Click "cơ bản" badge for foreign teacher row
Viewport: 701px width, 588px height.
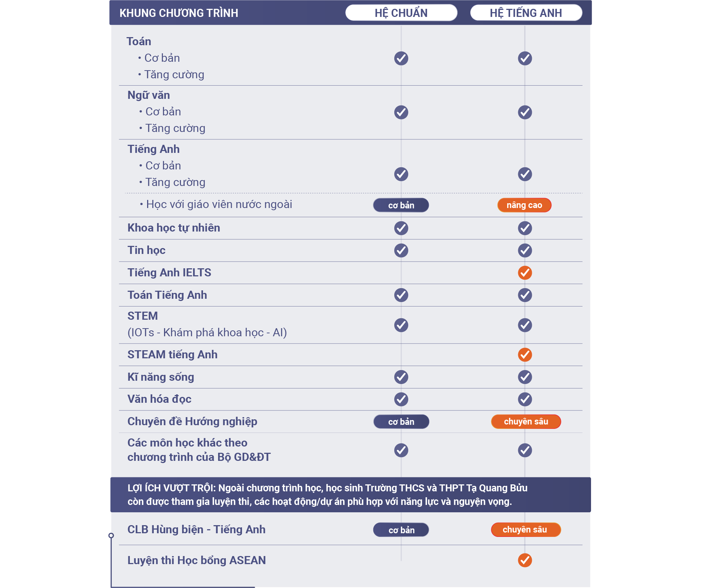pyautogui.click(x=401, y=205)
